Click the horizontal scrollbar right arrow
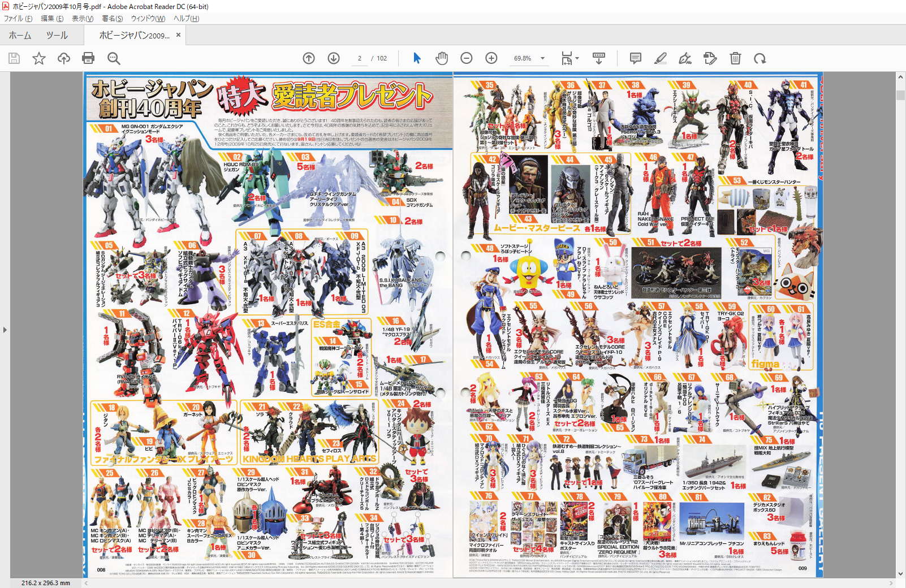This screenshot has height=588, width=906. click(891, 583)
